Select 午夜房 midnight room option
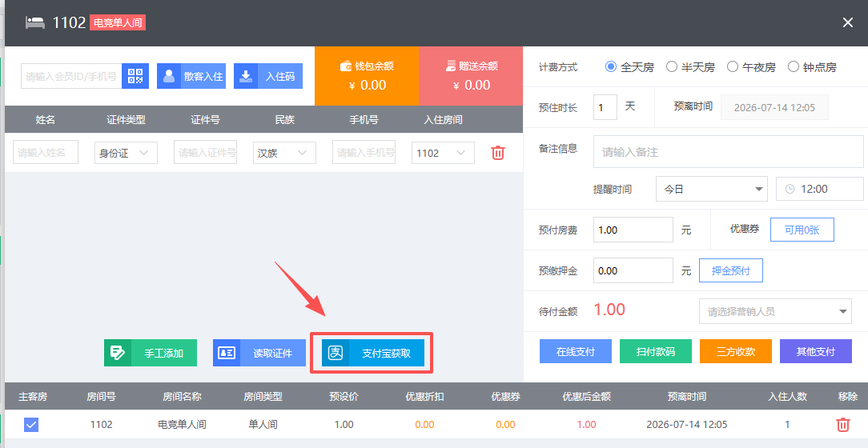The image size is (868, 448). [x=751, y=67]
